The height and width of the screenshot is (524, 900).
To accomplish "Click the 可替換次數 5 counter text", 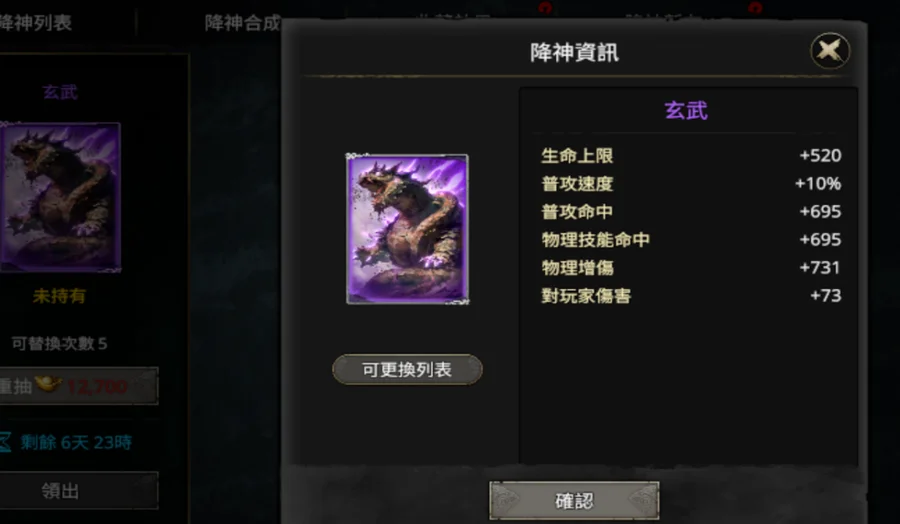I will [60, 344].
